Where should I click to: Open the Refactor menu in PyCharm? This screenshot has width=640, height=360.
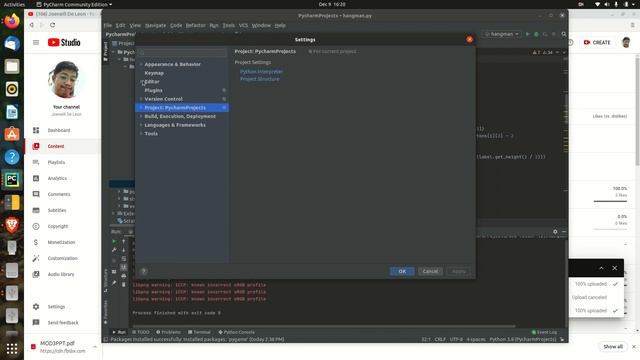coord(196,25)
